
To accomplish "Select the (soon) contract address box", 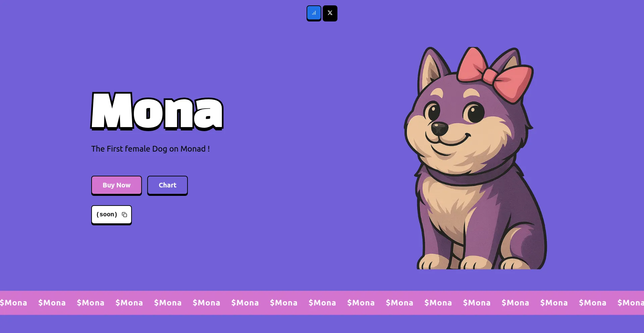I will coord(111,215).
